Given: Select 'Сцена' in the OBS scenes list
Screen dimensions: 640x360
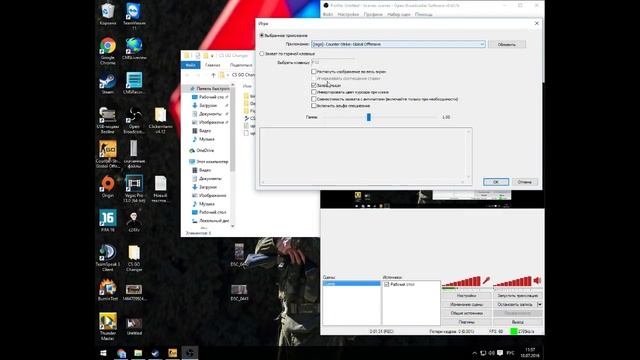Looking at the screenshot, I should (x=351, y=284).
